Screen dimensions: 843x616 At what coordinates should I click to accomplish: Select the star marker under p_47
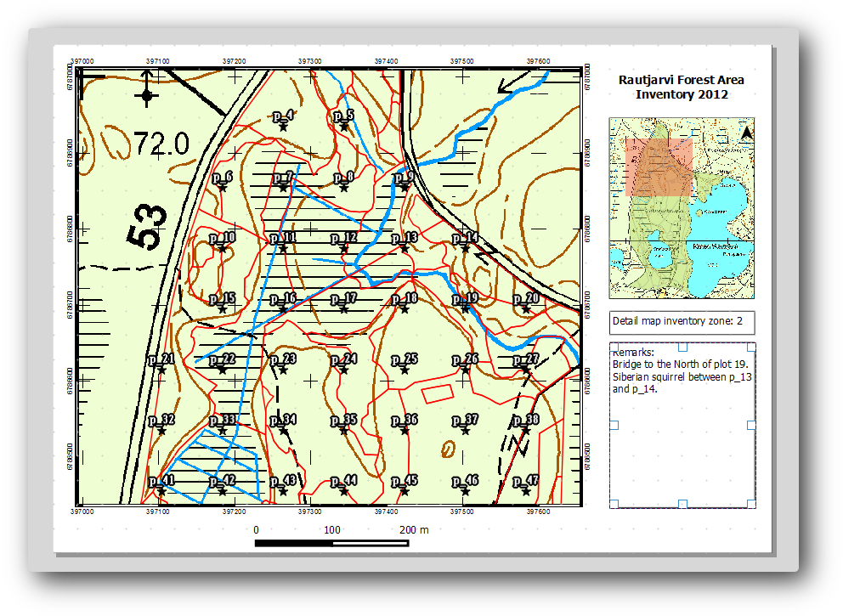click(526, 492)
